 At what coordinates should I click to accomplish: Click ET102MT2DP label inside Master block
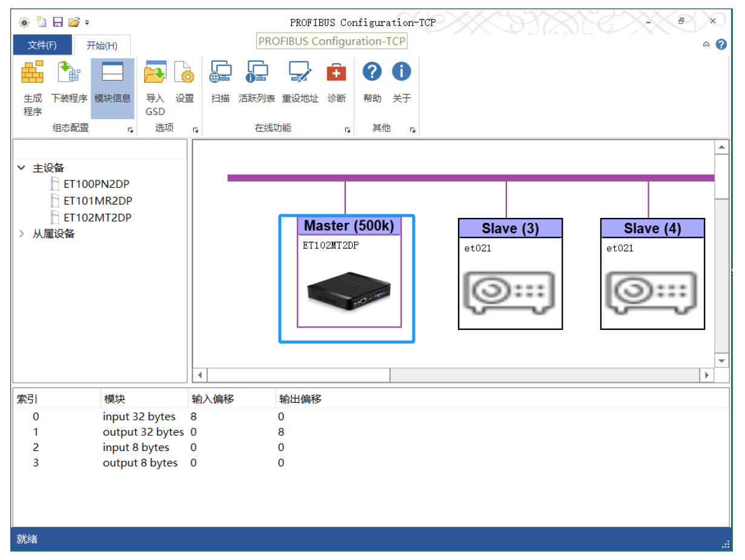[331, 246]
